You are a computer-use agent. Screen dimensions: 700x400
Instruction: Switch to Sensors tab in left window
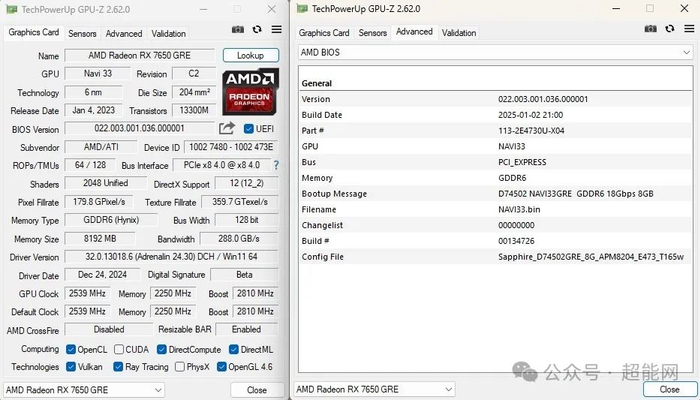pos(82,33)
